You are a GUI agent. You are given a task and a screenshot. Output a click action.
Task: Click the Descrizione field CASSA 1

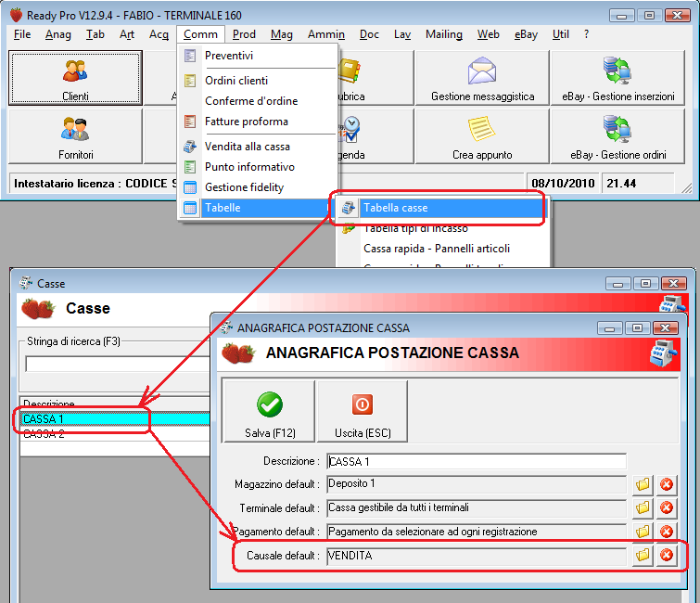[477, 461]
